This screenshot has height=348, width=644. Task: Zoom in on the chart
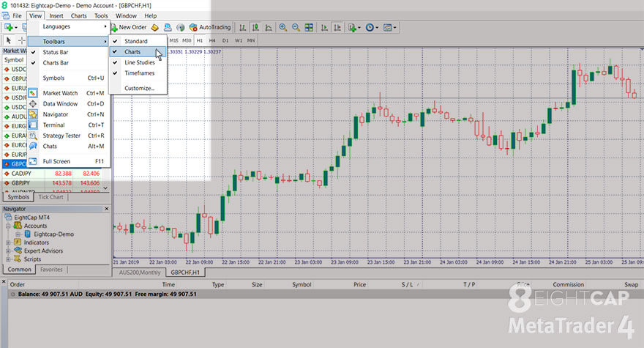pyautogui.click(x=283, y=27)
